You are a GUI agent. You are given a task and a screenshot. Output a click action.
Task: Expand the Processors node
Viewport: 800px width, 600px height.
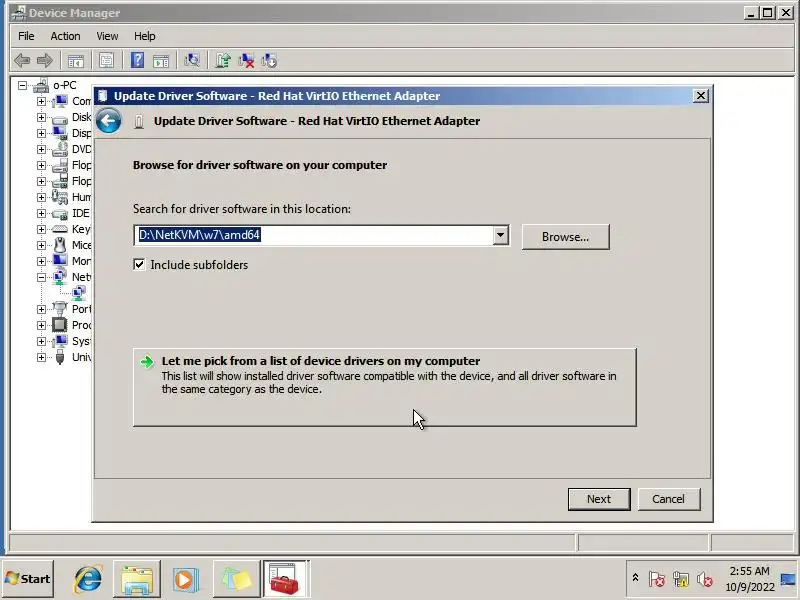[41, 325]
